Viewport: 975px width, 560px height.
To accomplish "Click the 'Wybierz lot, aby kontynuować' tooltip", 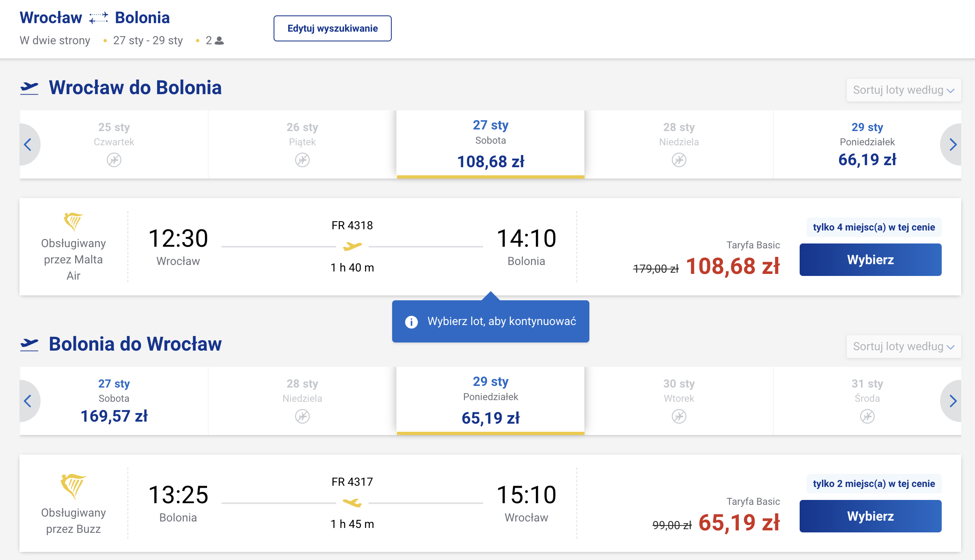I will click(491, 321).
